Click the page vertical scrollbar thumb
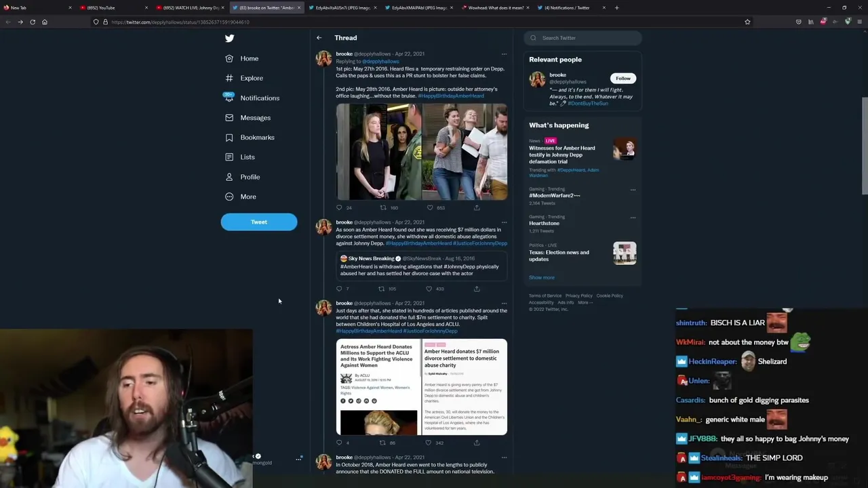The height and width of the screenshot is (488, 868). 865,146
